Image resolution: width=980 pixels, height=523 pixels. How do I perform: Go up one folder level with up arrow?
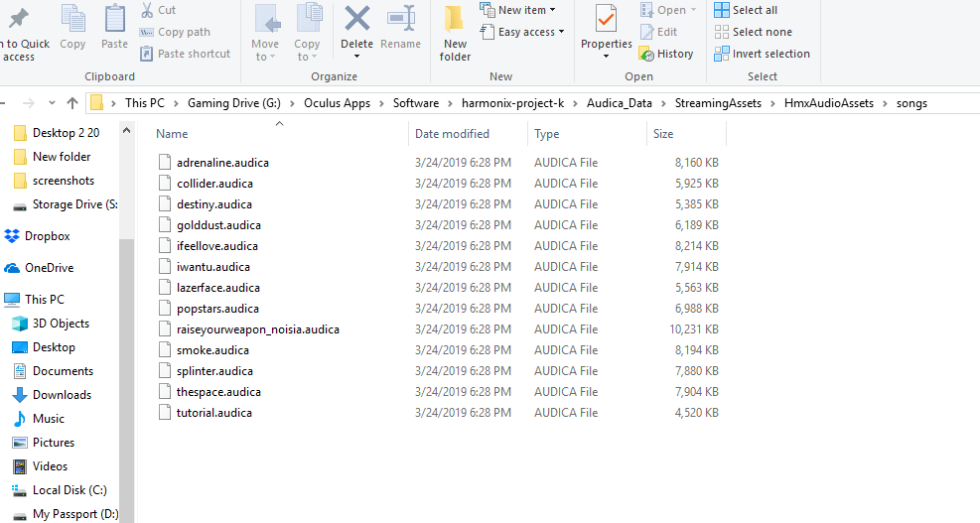click(x=72, y=103)
